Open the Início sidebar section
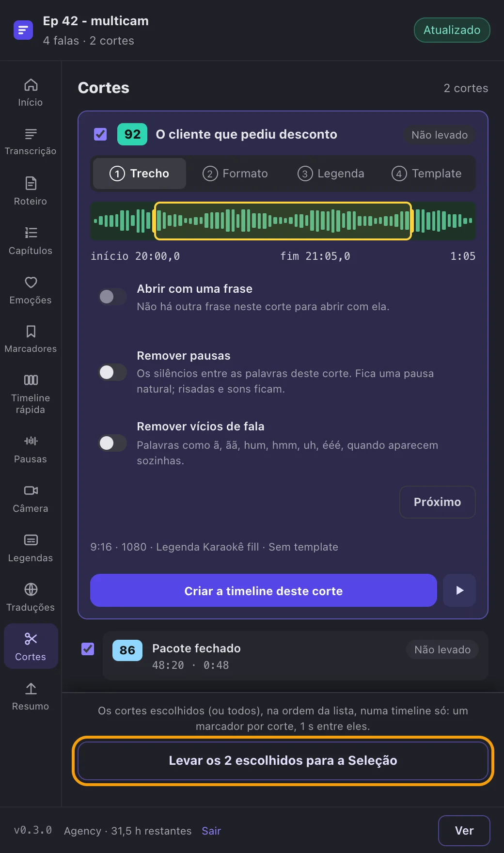 pyautogui.click(x=31, y=93)
